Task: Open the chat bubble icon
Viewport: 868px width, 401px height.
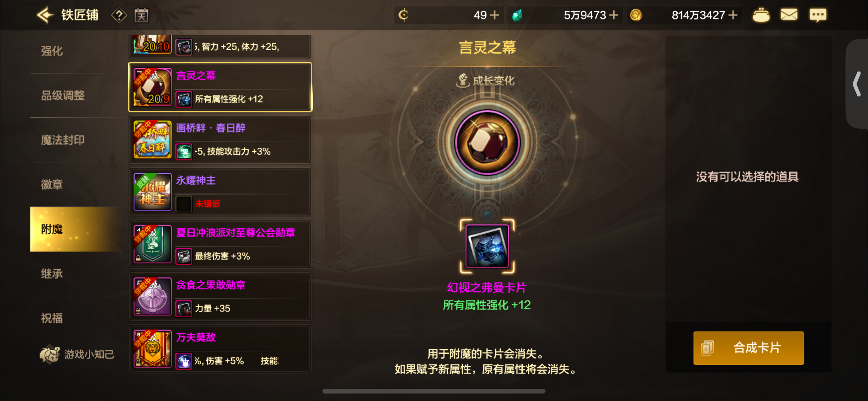Action: (x=818, y=15)
